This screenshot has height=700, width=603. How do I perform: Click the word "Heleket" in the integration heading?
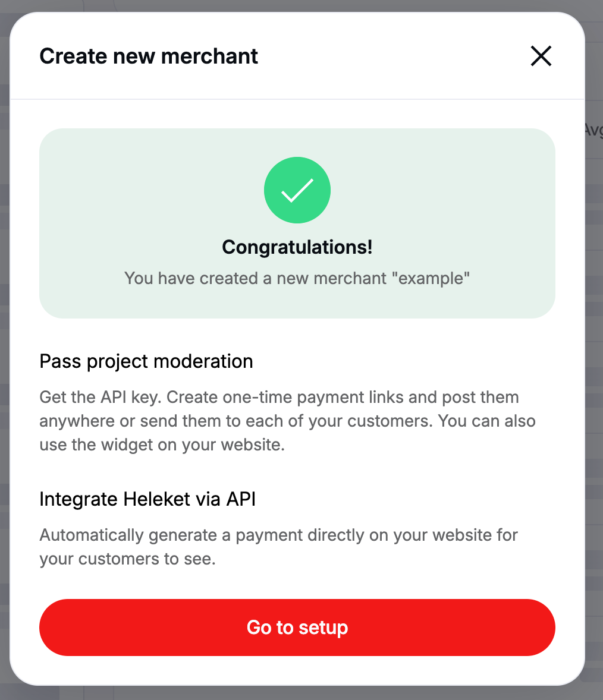[x=156, y=499]
